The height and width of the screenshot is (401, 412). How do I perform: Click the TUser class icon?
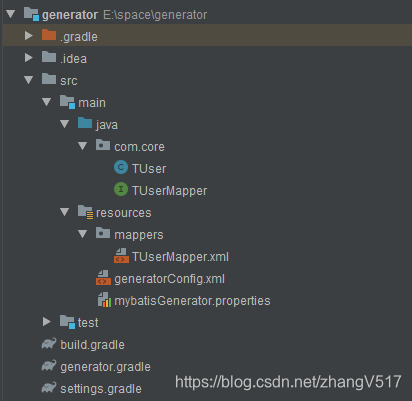pyautogui.click(x=121, y=167)
